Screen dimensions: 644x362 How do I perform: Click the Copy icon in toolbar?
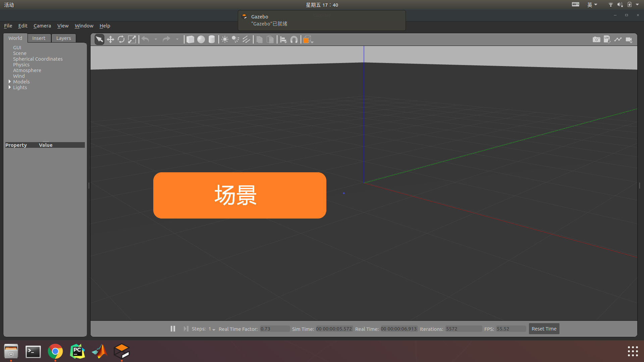(259, 40)
